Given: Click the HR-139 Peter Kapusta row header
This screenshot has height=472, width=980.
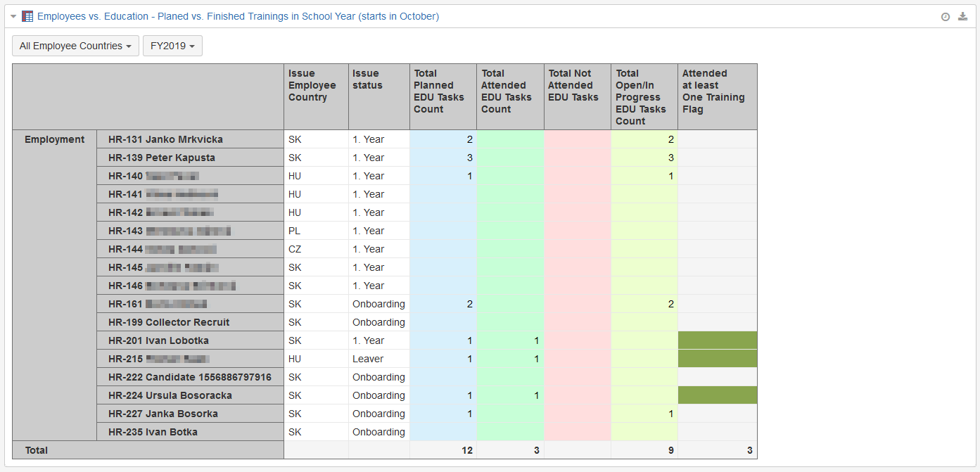Looking at the screenshot, I should tap(162, 158).
